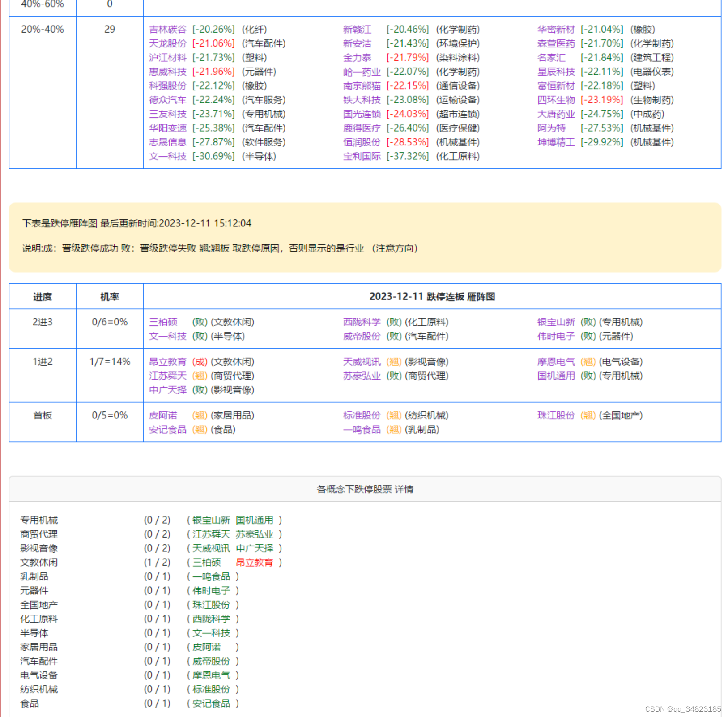Click 安记食品 in the 首板 row
Image resolution: width=728 pixels, height=717 pixels.
(167, 430)
